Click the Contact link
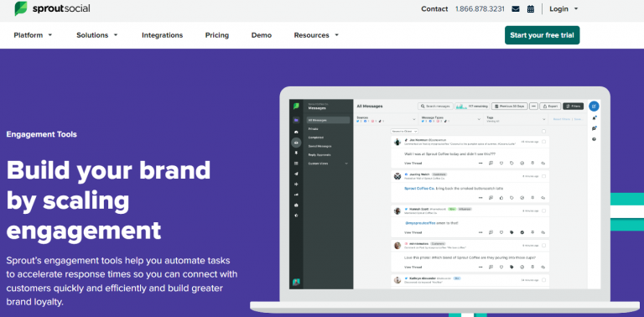The width and height of the screenshot is (644, 317). [x=434, y=9]
